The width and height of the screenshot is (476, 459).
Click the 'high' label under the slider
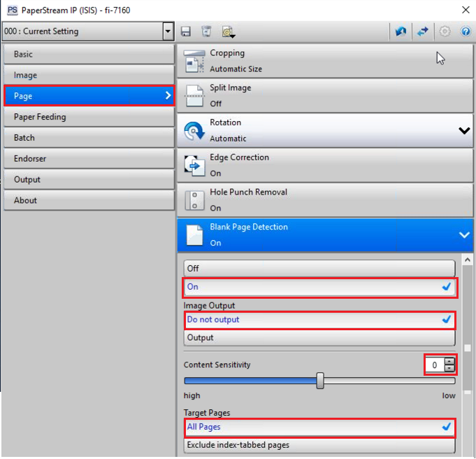pos(192,395)
